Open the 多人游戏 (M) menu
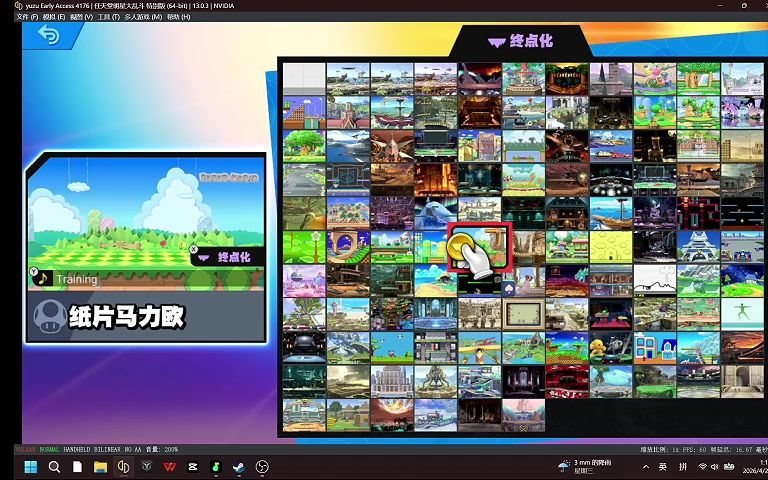Viewport: 768px width, 480px height. coord(143,17)
